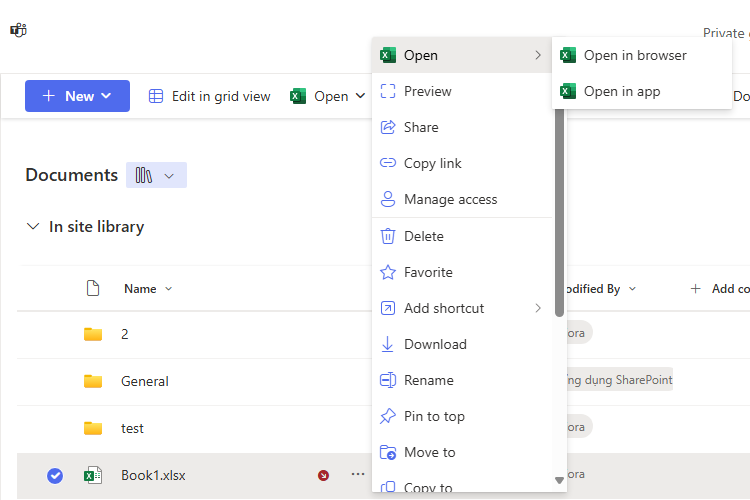This screenshot has width=750, height=500.
Task: Click the Download arrow icon
Action: [x=387, y=344]
